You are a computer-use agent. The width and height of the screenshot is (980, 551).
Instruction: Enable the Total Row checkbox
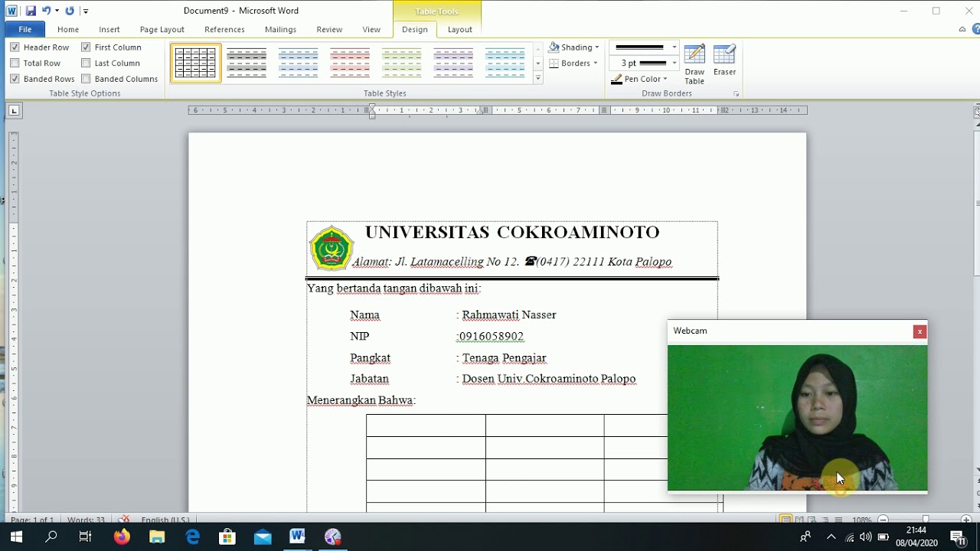(x=15, y=63)
